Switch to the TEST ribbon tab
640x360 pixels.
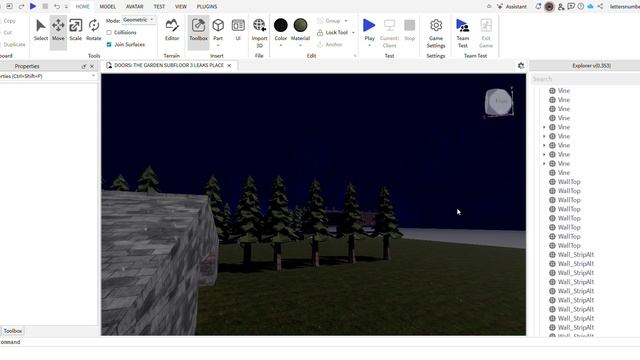[159, 7]
